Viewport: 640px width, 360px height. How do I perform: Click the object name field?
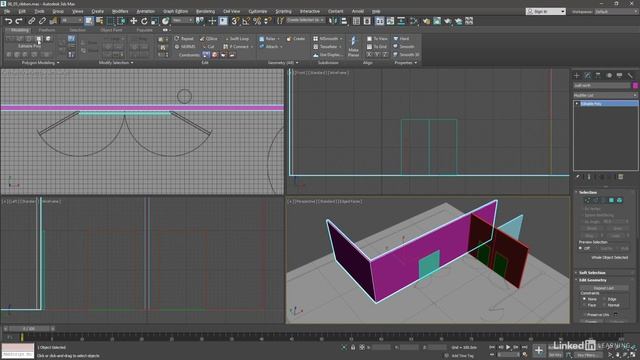602,85
